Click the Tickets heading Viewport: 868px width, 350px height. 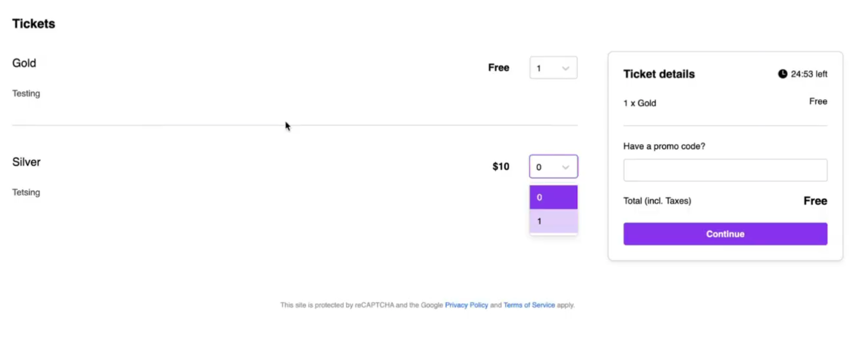click(x=34, y=24)
